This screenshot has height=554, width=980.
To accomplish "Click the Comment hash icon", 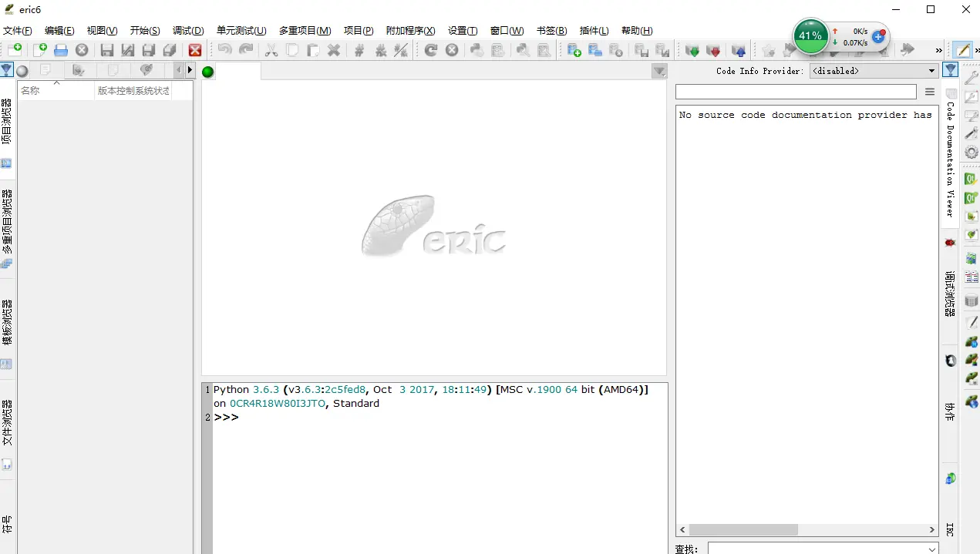I will point(359,50).
